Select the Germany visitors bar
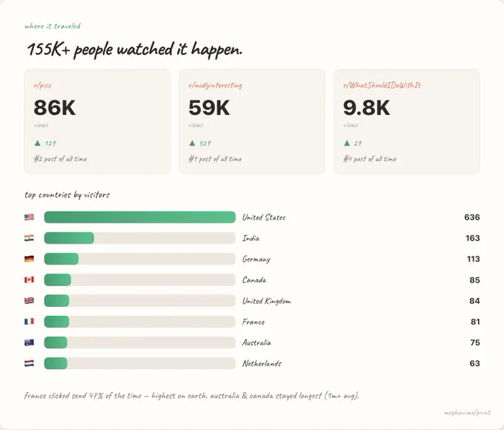This screenshot has width=504, height=430. [140, 259]
